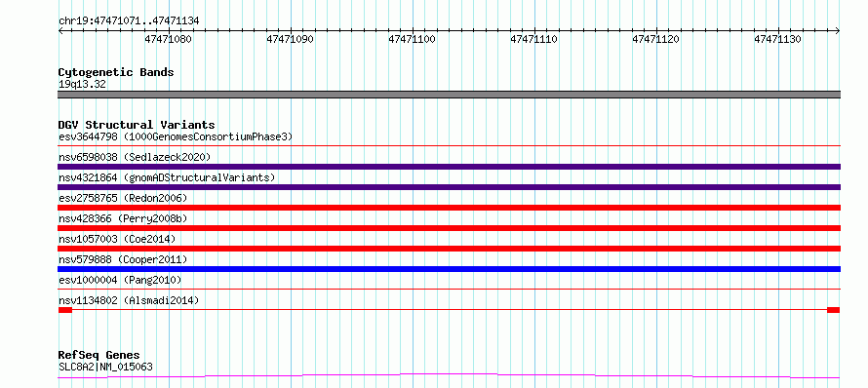Click the chr19:47471071..47471134 region label
This screenshot has width=868, height=388.
click(129, 21)
